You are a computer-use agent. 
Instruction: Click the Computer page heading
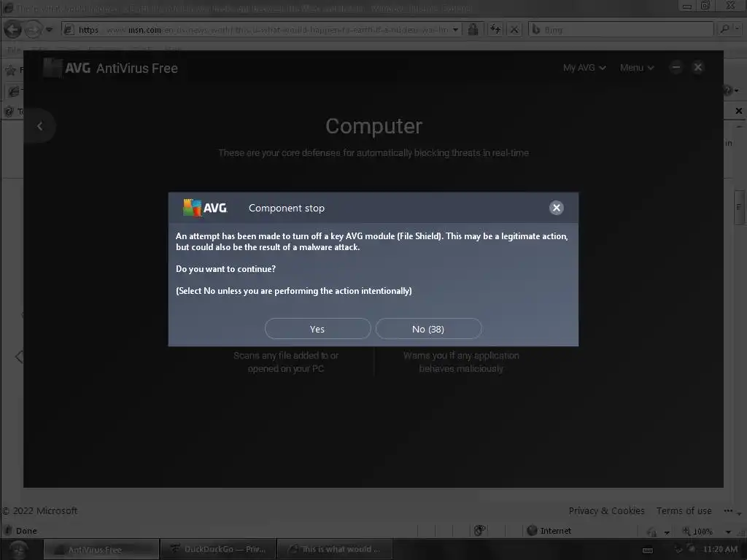coord(374,126)
